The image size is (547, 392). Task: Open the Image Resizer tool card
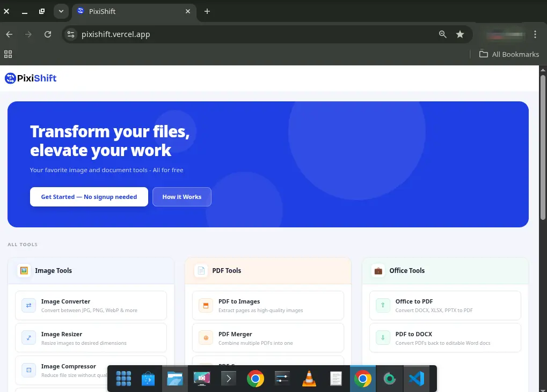coord(91,338)
